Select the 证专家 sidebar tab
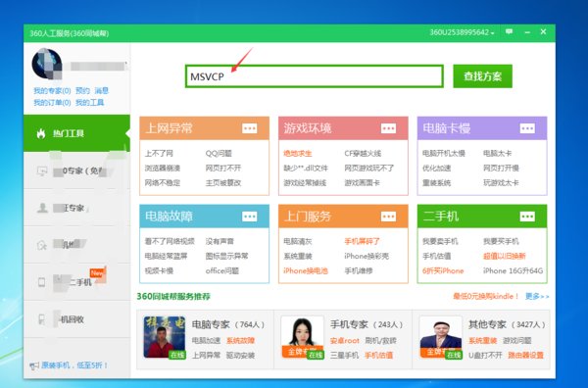588x388 pixels. pos(76,208)
